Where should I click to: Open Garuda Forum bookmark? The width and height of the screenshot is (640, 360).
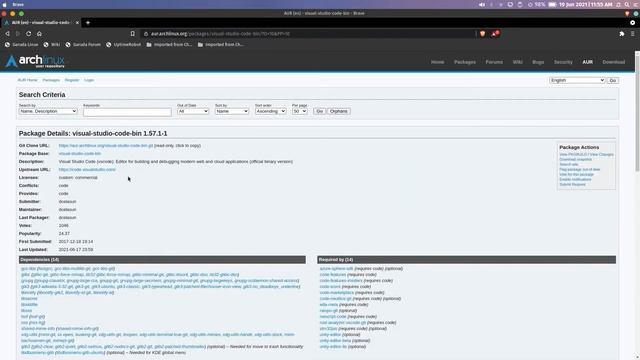tap(83, 44)
